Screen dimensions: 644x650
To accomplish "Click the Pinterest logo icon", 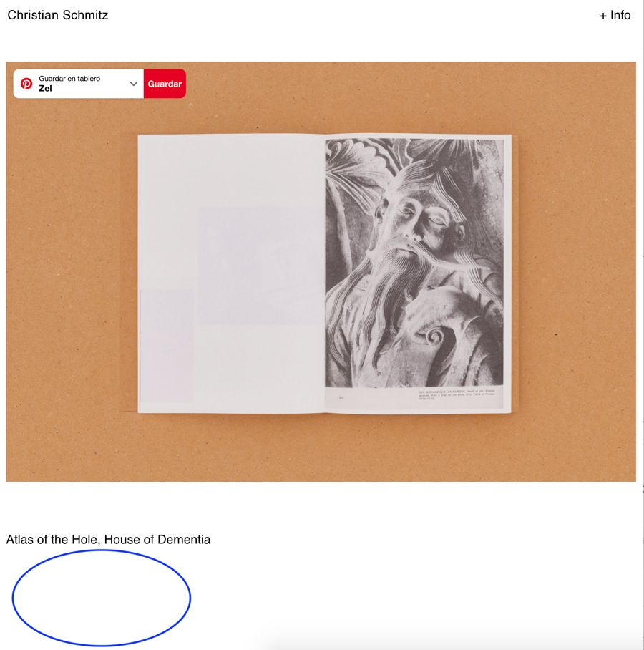I will tap(26, 84).
